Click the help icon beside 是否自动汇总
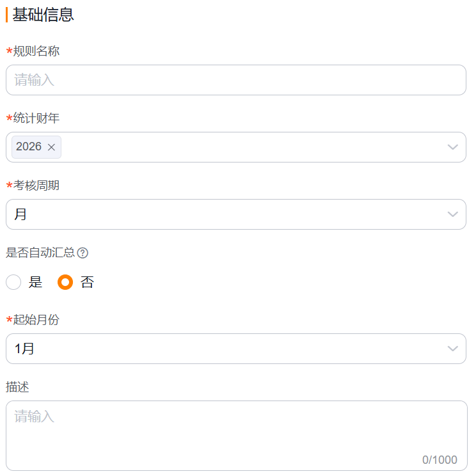Screen dimensions: 476x476 point(83,253)
